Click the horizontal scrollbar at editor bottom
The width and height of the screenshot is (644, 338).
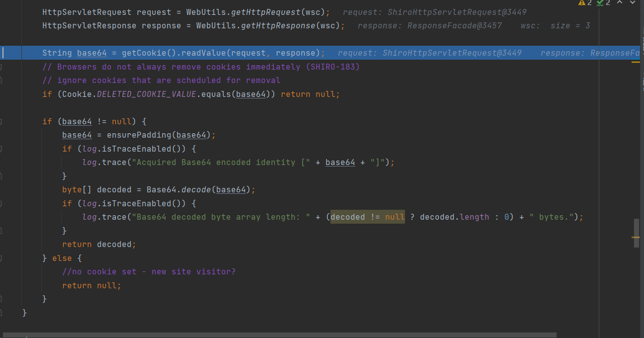point(278,335)
